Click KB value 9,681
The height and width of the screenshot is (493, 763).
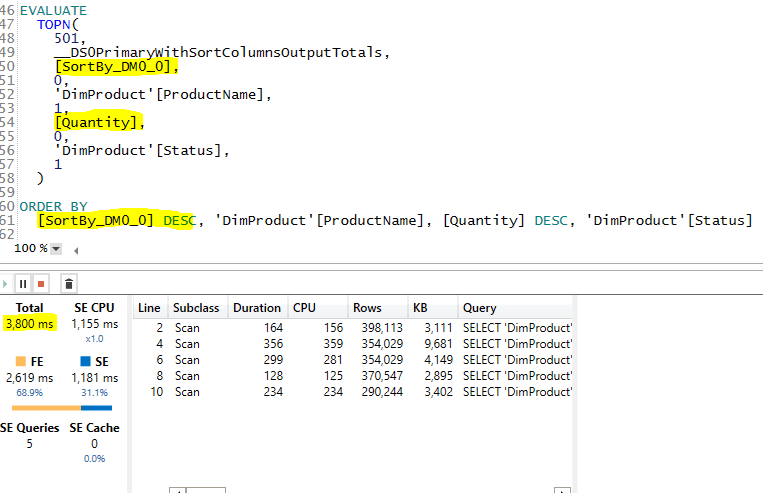coord(438,344)
